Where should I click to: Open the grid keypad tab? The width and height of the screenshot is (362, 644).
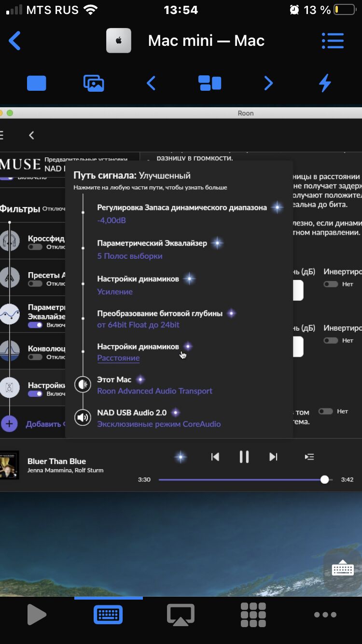[253, 615]
